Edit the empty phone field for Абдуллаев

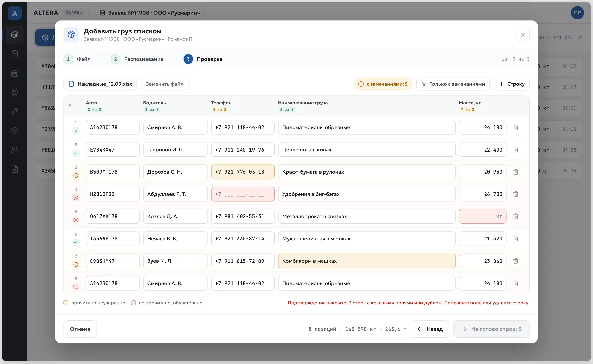[x=243, y=194]
